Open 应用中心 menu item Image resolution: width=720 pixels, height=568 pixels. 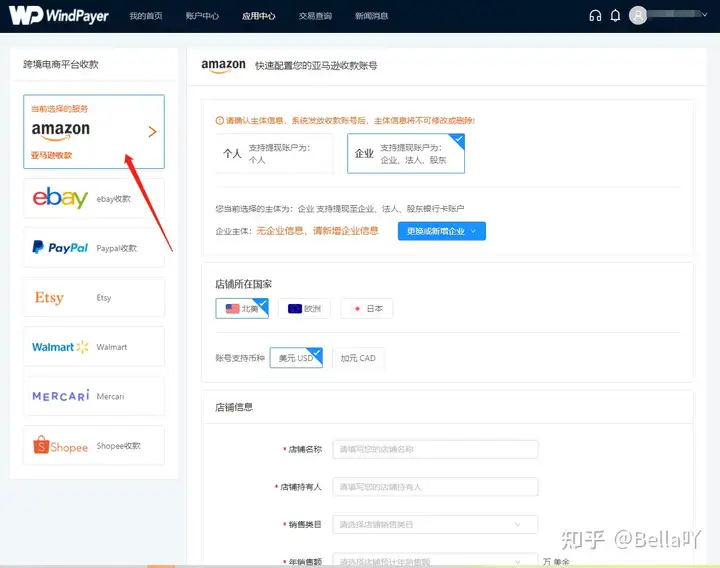tap(259, 16)
